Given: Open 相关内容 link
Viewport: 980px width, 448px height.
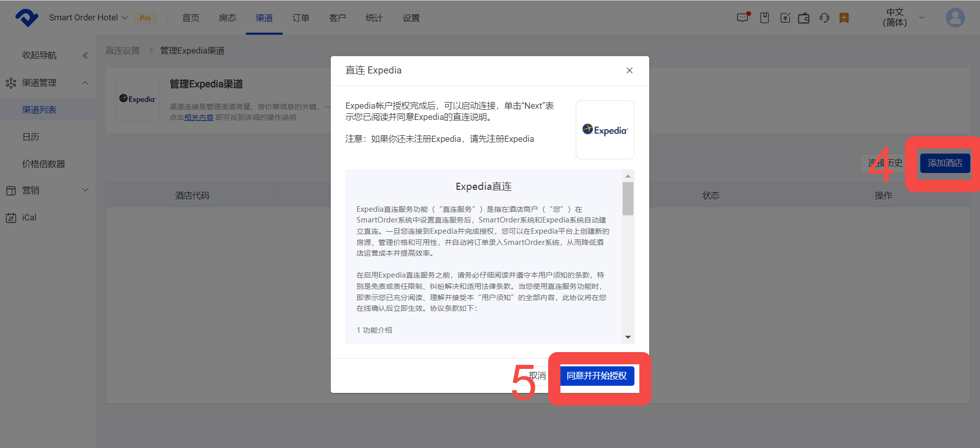Looking at the screenshot, I should pyautogui.click(x=199, y=117).
